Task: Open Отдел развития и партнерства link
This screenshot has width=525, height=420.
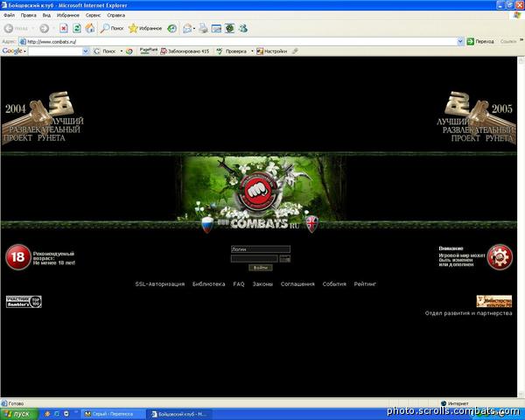Action: [468, 313]
